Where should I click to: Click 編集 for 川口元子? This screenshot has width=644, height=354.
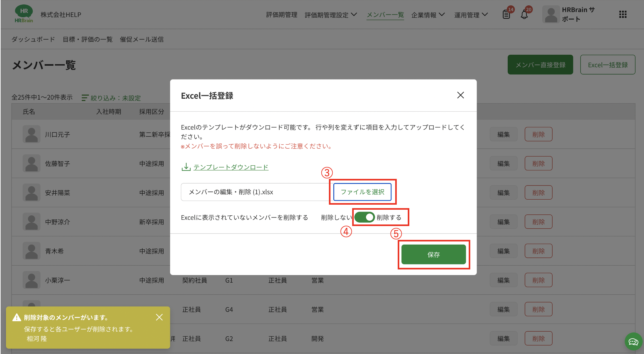coord(504,134)
